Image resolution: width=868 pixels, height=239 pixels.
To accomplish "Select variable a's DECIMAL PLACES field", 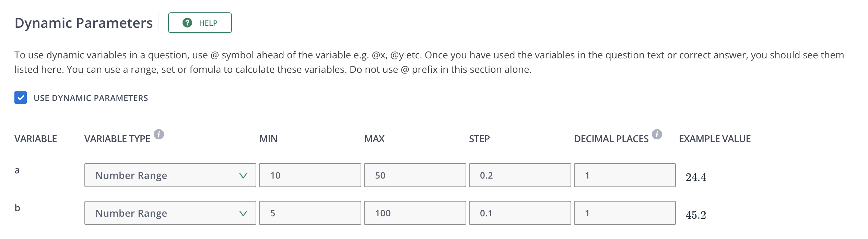I will coord(624,175).
